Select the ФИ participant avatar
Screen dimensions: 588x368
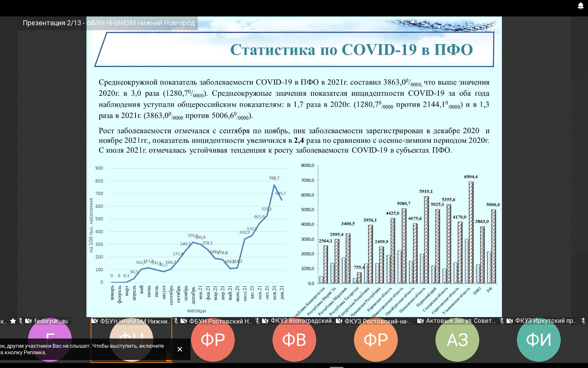point(539,340)
